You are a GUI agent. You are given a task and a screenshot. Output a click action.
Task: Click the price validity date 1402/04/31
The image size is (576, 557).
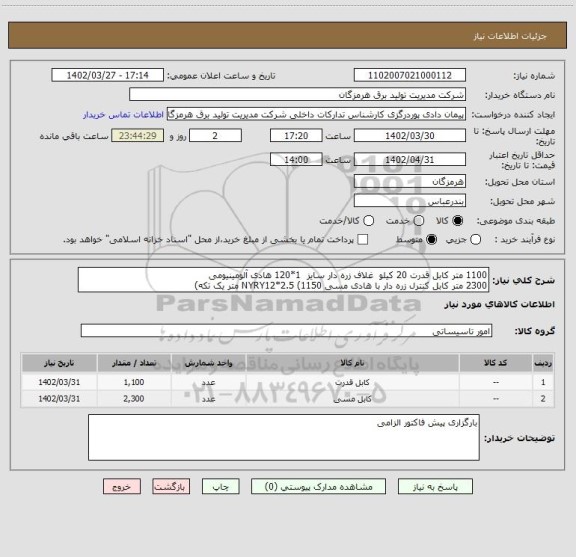[410, 160]
